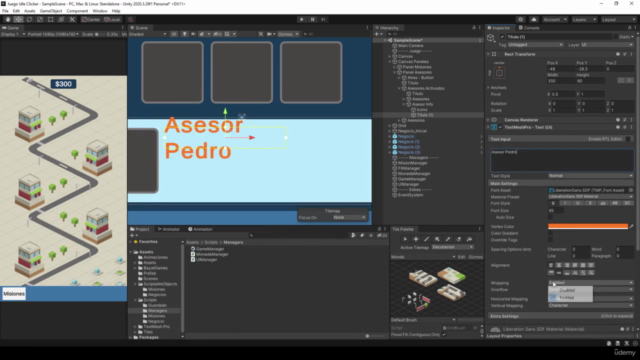Enable the Auto Size checkbox
This screenshot has width=640, height=360.
pyautogui.click(x=551, y=217)
